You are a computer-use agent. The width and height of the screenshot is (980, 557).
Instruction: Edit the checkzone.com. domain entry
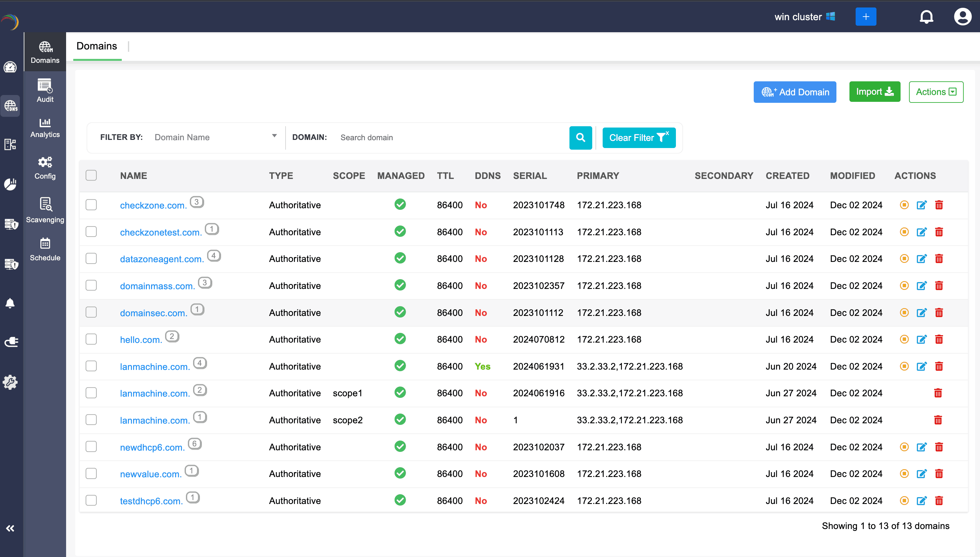921,205
